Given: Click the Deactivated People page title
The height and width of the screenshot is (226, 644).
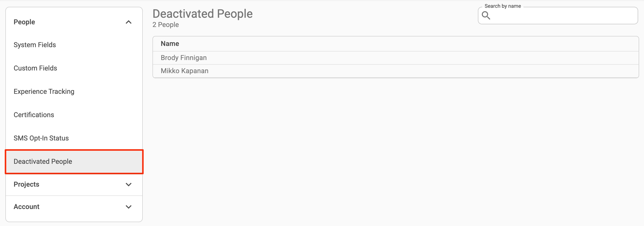Looking at the screenshot, I should 202,14.
